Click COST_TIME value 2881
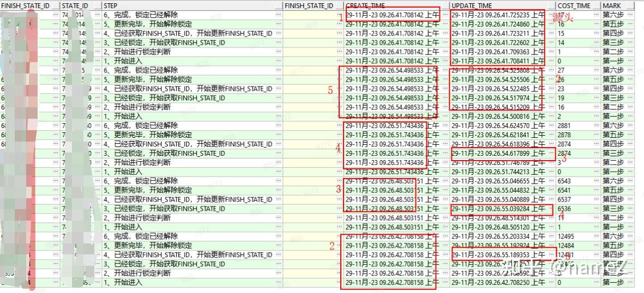The width and height of the screenshot is (644, 293). point(565,126)
